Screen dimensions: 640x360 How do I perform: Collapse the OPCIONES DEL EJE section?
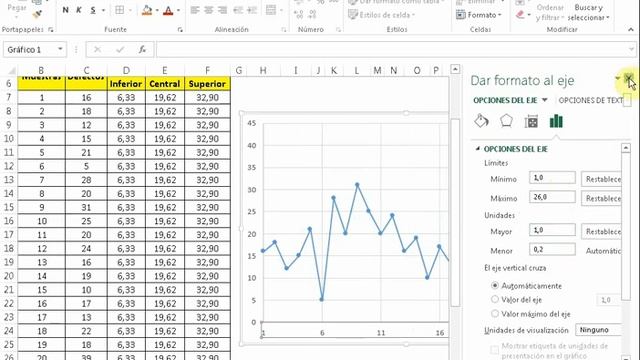click(478, 149)
